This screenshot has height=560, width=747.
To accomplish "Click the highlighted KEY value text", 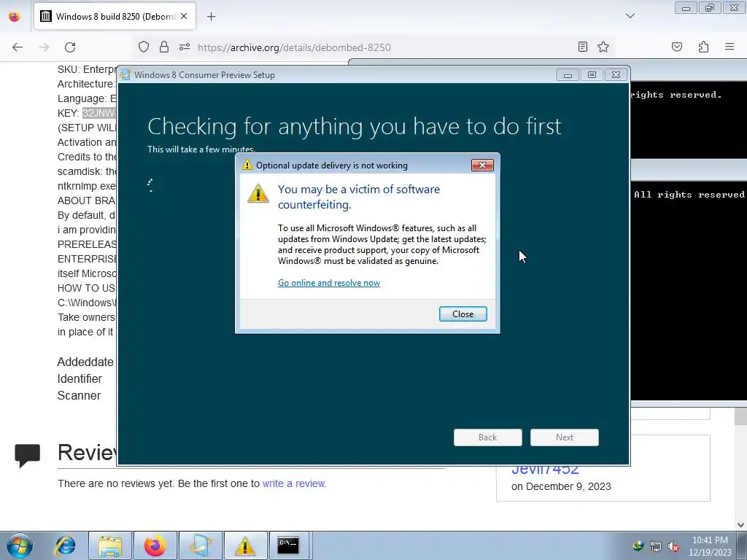I will click(x=99, y=113).
